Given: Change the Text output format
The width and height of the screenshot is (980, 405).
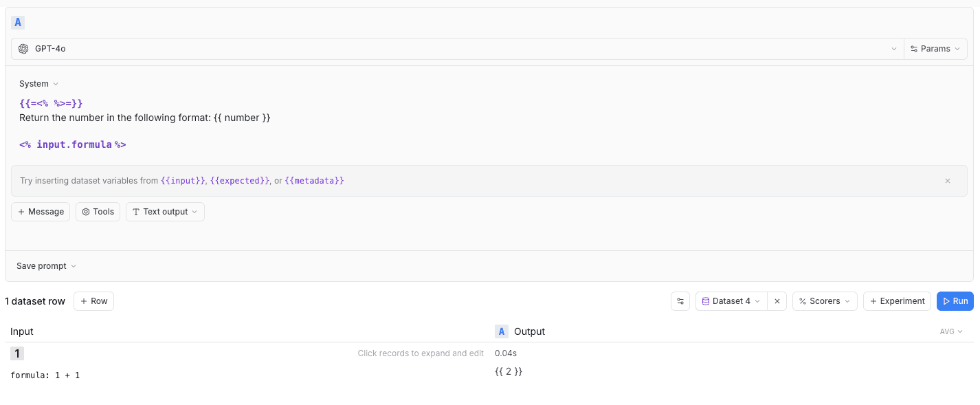Looking at the screenshot, I should [165, 212].
